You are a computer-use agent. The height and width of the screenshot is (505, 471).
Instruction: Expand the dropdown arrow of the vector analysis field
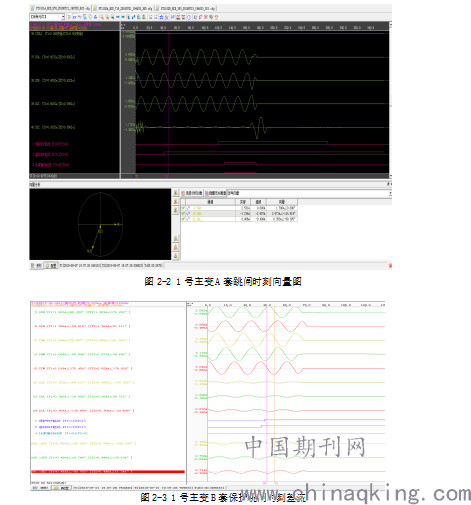tap(390, 193)
